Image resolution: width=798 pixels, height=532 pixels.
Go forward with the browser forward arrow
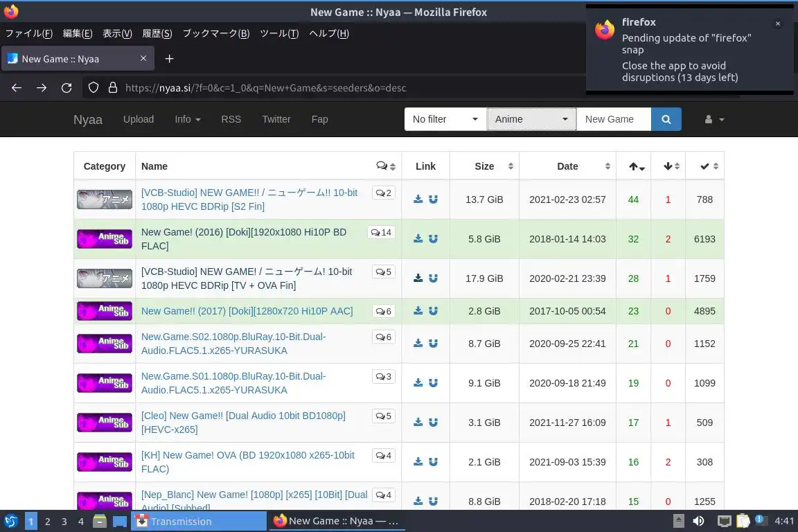click(42, 87)
